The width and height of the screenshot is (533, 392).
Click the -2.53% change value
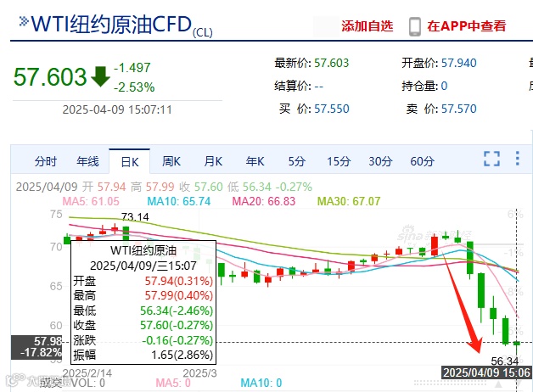tap(134, 87)
